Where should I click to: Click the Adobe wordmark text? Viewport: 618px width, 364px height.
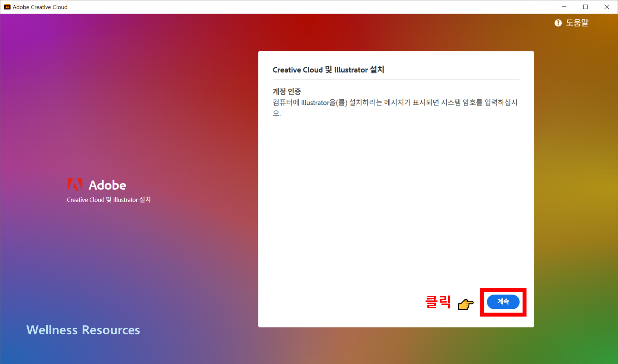coord(107,185)
